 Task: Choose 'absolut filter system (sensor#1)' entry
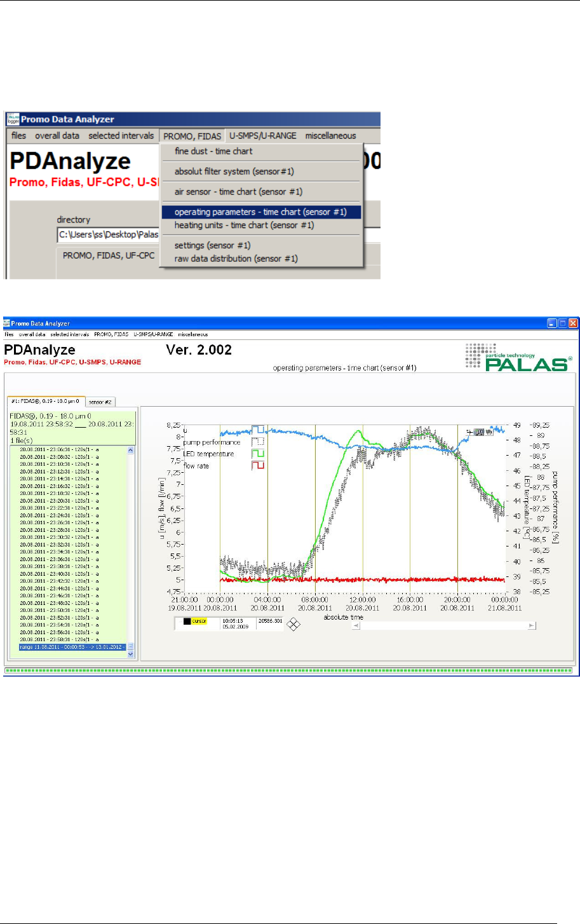[x=234, y=172]
